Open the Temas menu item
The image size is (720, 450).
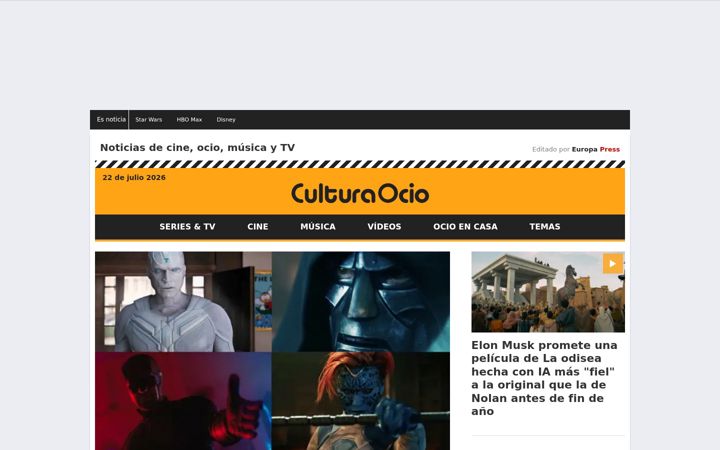(545, 226)
